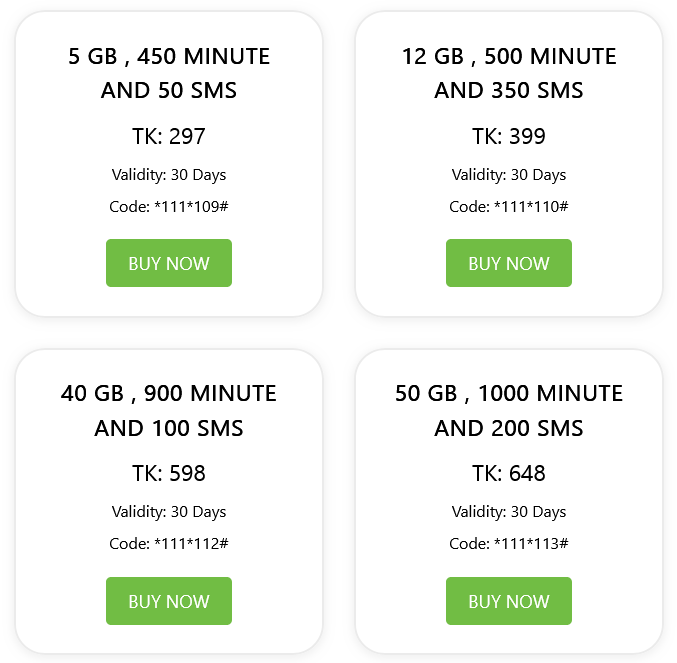Select the code *111*113# text
Screen dimensions: 677x663
[x=509, y=544]
